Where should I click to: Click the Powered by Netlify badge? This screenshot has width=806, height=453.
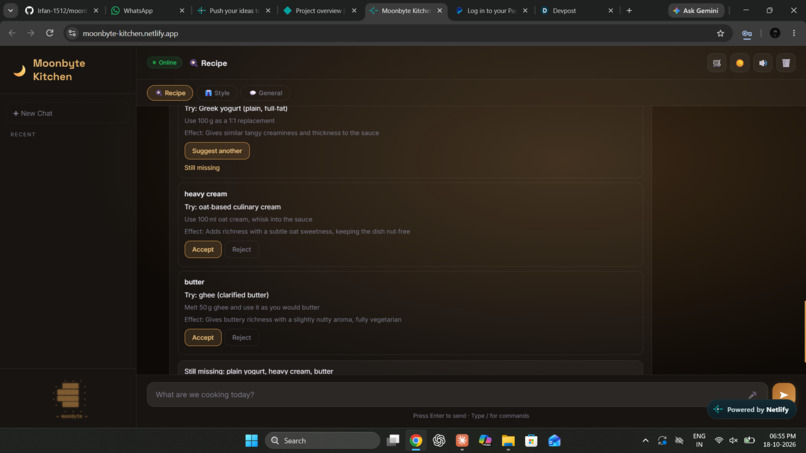point(752,410)
